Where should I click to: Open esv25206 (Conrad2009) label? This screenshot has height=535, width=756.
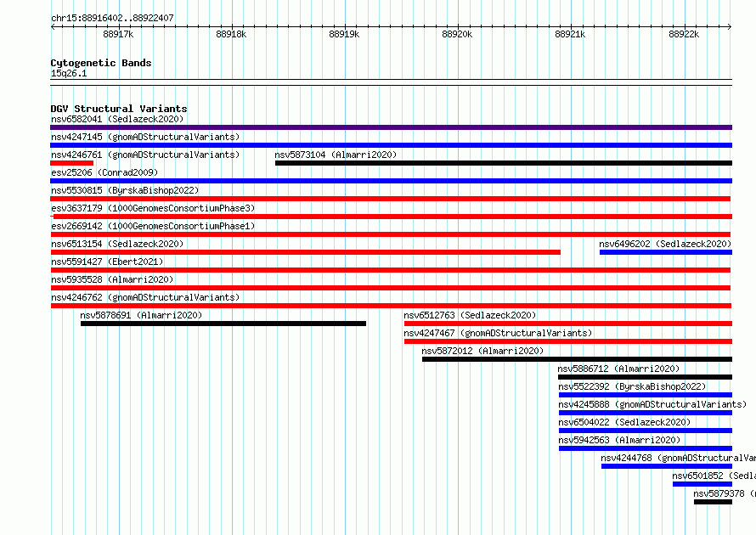pos(104,172)
